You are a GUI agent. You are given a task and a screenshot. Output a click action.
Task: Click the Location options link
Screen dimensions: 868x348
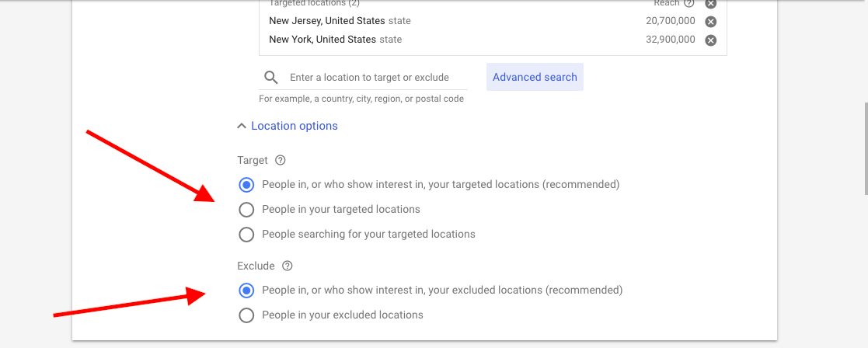(295, 126)
